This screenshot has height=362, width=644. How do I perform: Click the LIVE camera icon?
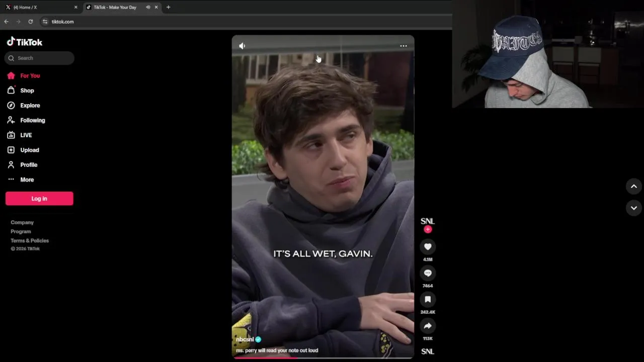(x=11, y=135)
